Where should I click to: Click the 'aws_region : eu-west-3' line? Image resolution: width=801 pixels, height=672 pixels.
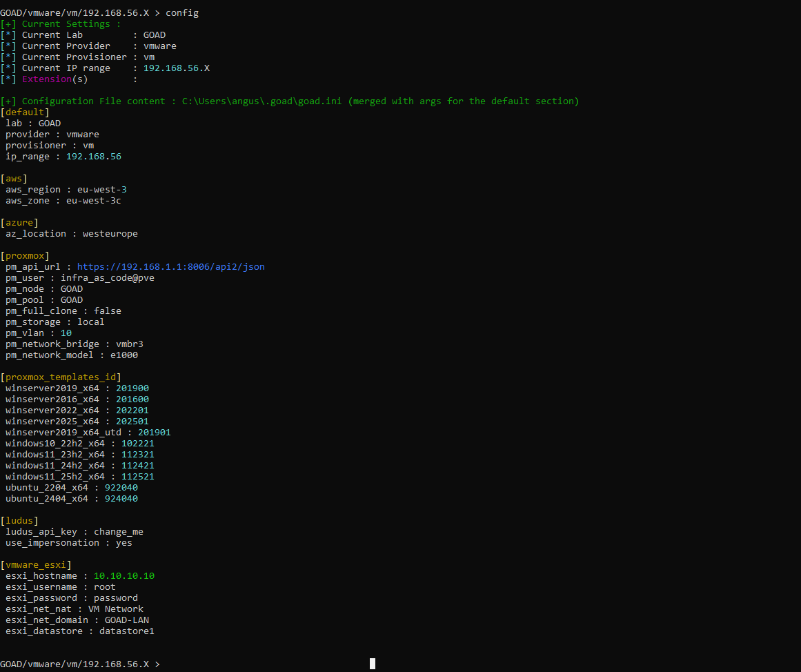tap(66, 190)
